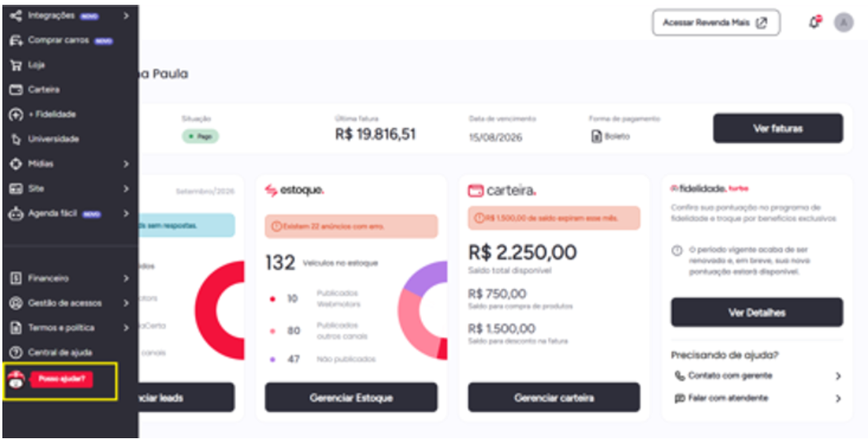This screenshot has height=439, width=868.
Task: Expand the Financeiro submenu chevron
Action: pyautogui.click(x=126, y=279)
